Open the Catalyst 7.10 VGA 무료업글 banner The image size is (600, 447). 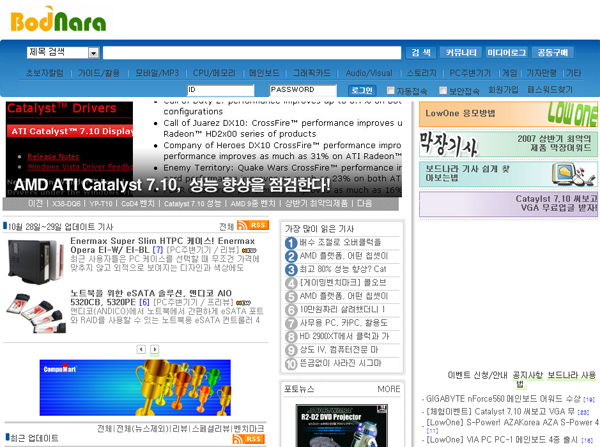(x=508, y=204)
